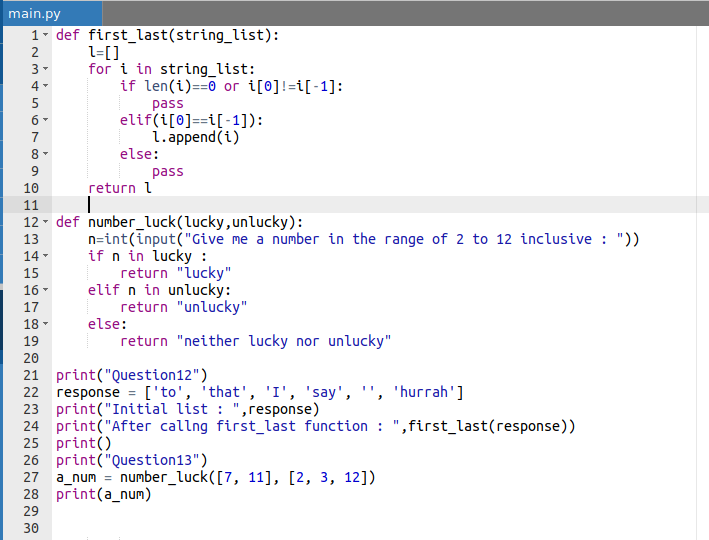Click the 'Give me a number' input prompt string
This screenshot has width=709, height=540.
tap(404, 239)
